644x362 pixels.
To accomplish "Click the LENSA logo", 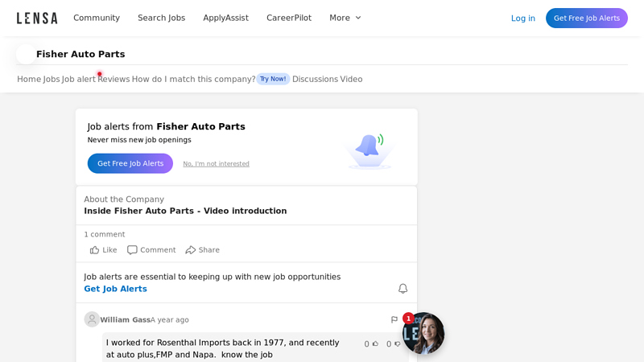I will pyautogui.click(x=37, y=18).
